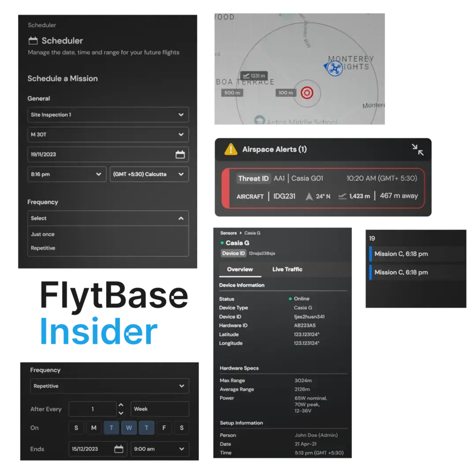This screenshot has height=476, width=476.
Task: Click the 24° N heading value
Action: [x=323, y=196]
